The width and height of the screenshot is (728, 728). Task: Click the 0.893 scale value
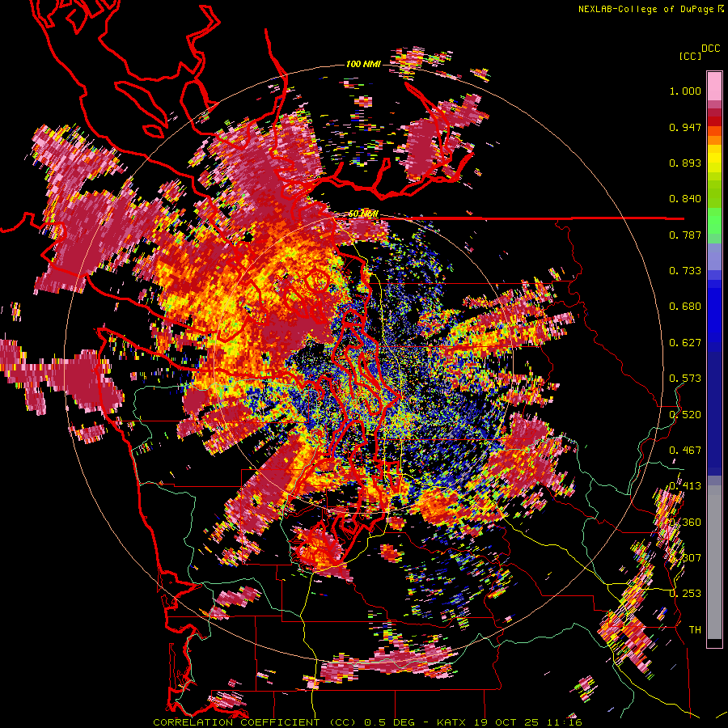[x=685, y=163]
